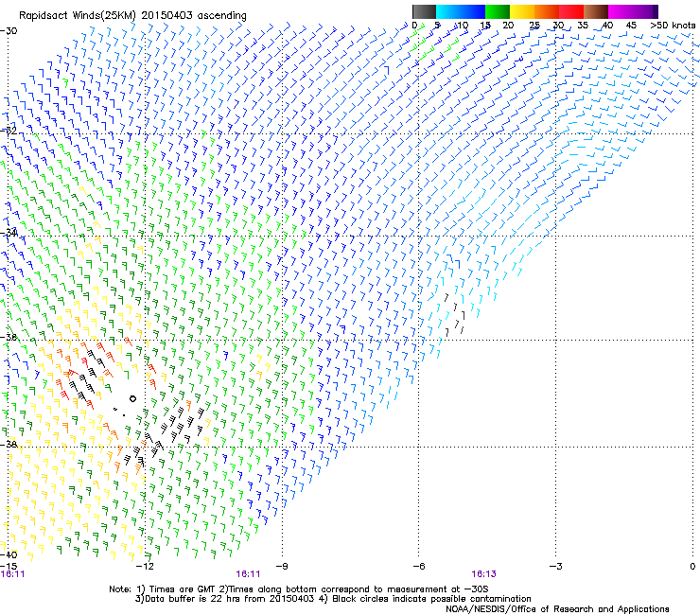Viewport: 700px width, 615px height.
Task: Select the '35' legend tick label
Action: [583, 26]
